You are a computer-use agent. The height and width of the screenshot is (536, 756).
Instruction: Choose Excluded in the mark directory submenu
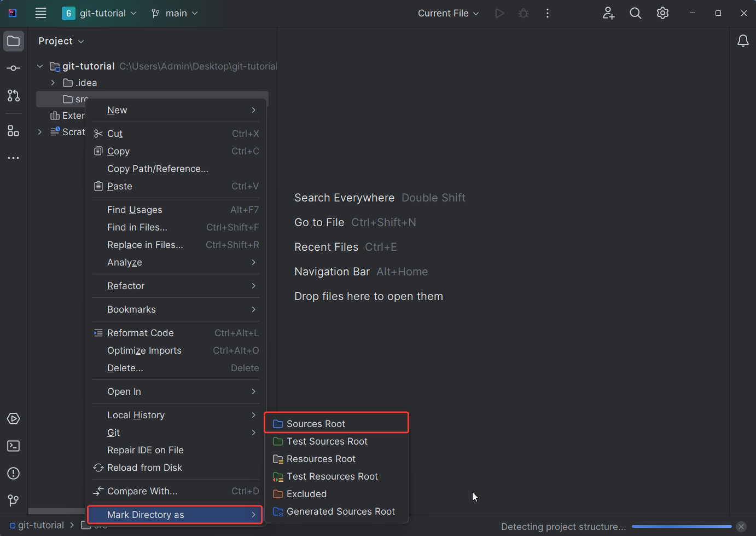point(306,494)
